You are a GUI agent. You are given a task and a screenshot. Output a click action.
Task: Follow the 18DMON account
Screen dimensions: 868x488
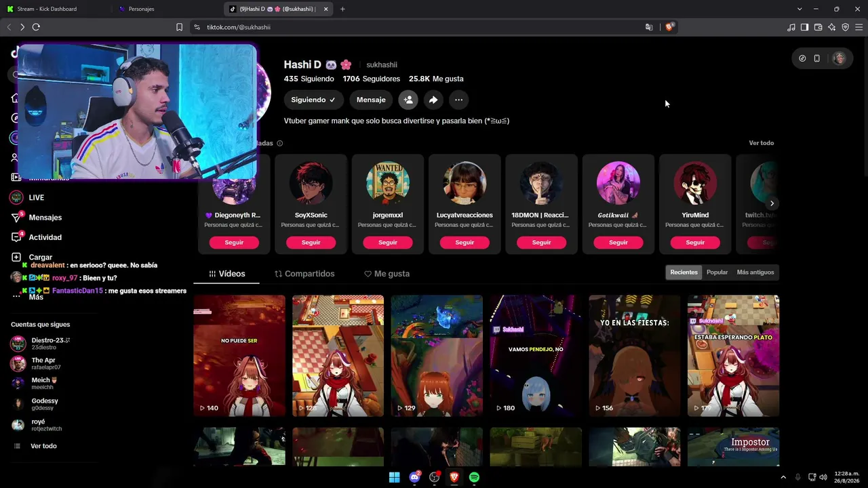(x=541, y=242)
